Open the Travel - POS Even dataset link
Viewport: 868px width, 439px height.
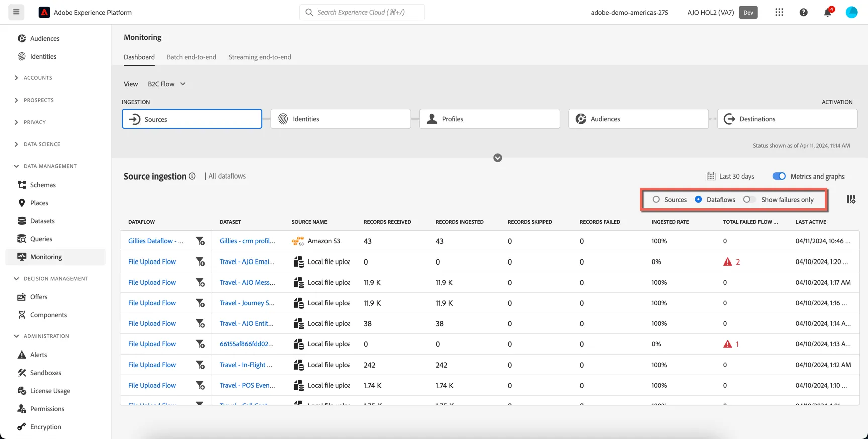247,386
